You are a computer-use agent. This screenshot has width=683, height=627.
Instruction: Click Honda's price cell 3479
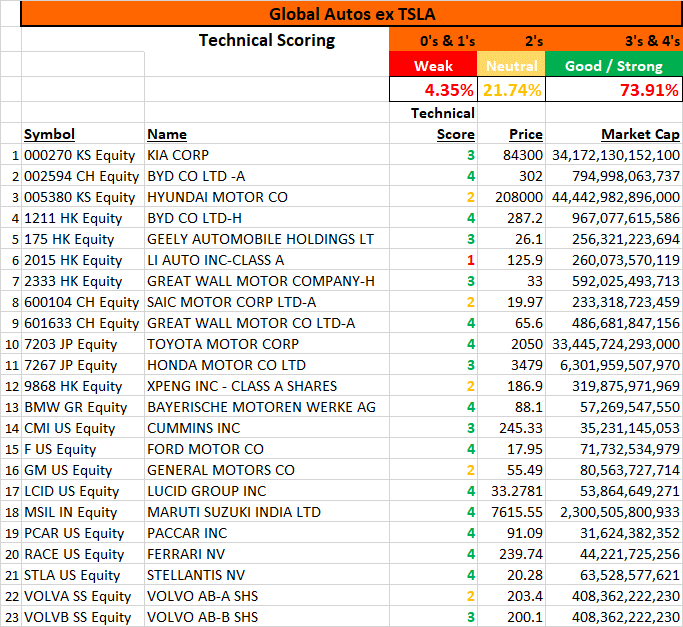pos(511,365)
